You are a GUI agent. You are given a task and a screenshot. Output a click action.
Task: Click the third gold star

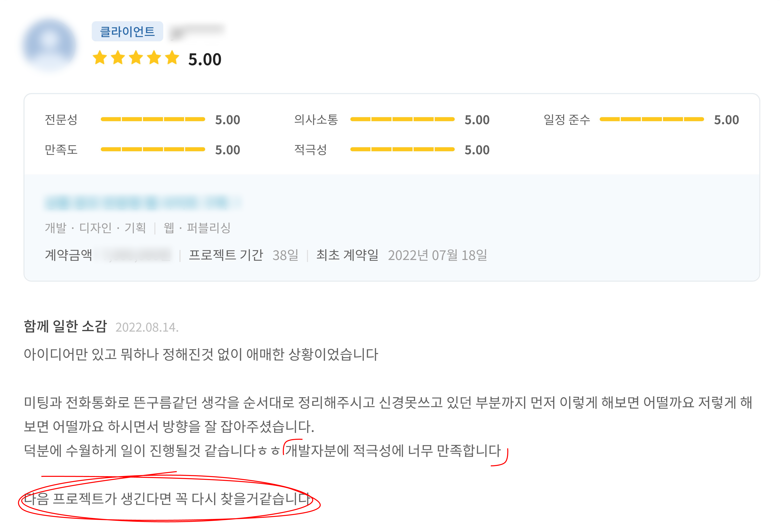click(136, 58)
